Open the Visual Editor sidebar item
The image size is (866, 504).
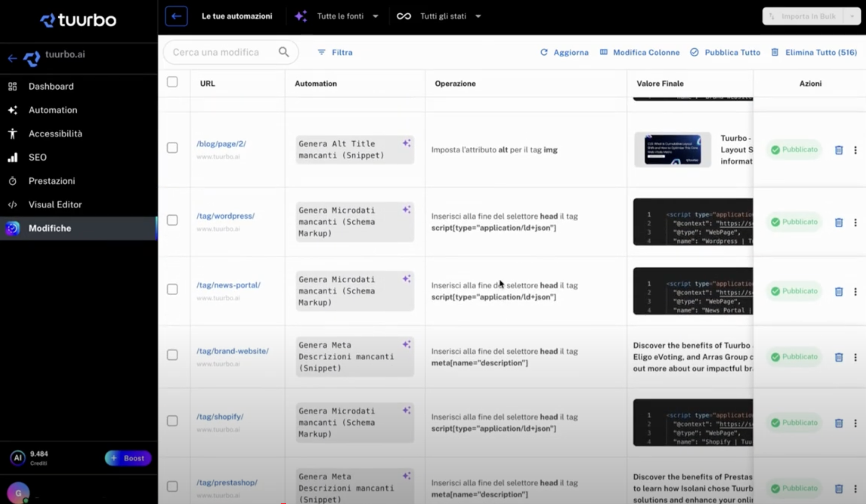pyautogui.click(x=55, y=205)
